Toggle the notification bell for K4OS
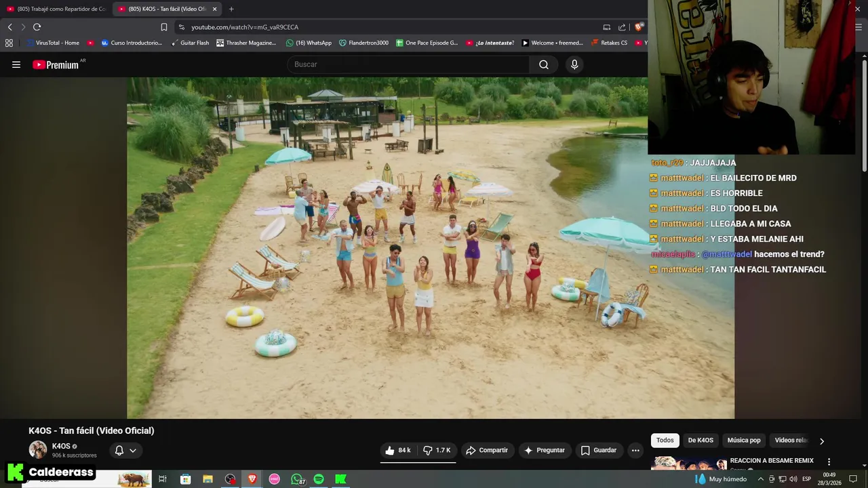868x488 pixels. [125, 450]
